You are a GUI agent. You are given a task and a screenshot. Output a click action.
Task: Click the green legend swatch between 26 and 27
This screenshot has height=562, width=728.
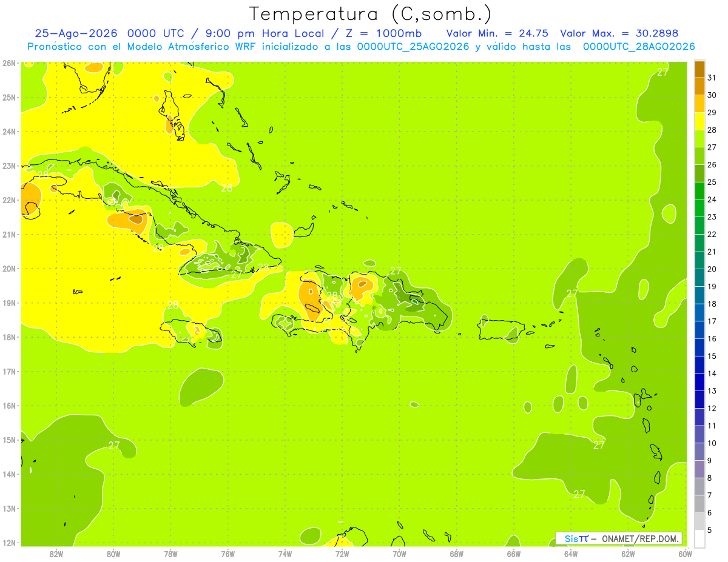tap(699, 156)
